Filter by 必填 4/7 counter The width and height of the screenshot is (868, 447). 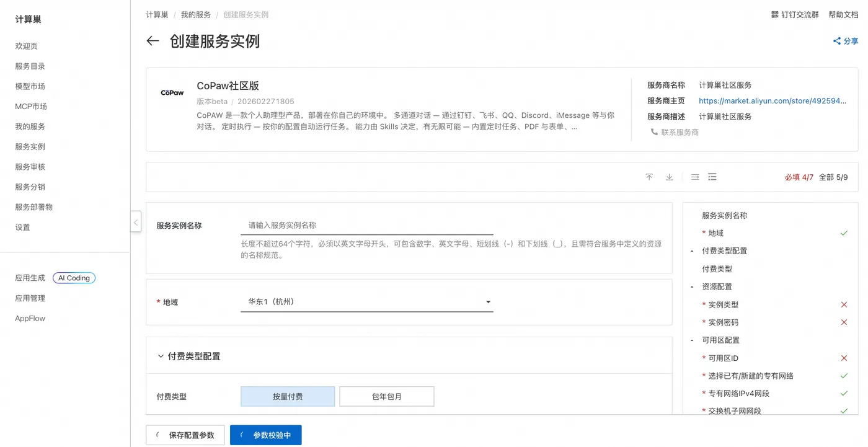tap(799, 177)
